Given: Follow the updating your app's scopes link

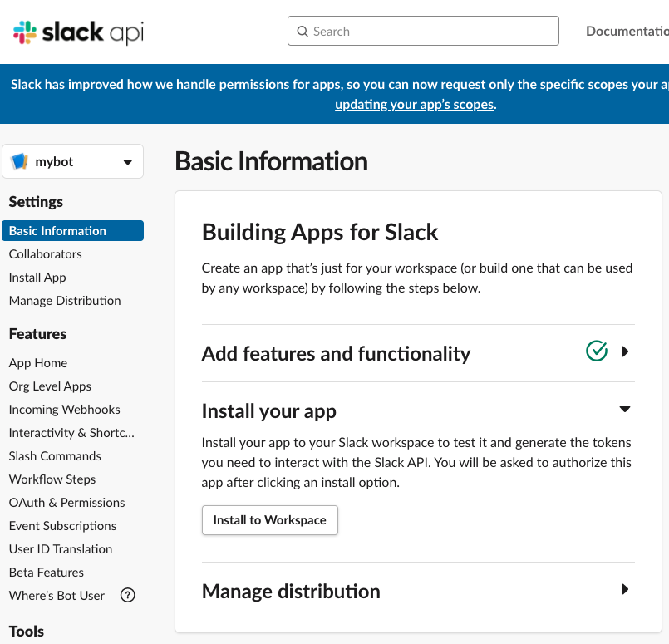Looking at the screenshot, I should point(414,105).
